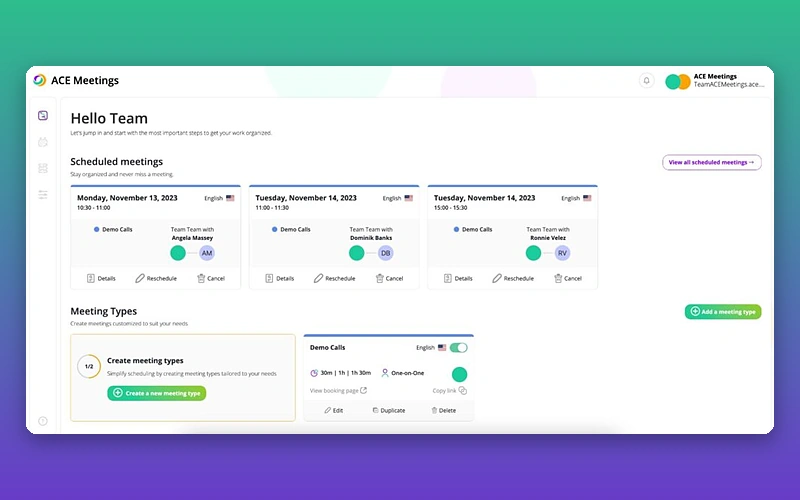
Task: View Details of Ronnie Velez meeting
Action: (458, 279)
